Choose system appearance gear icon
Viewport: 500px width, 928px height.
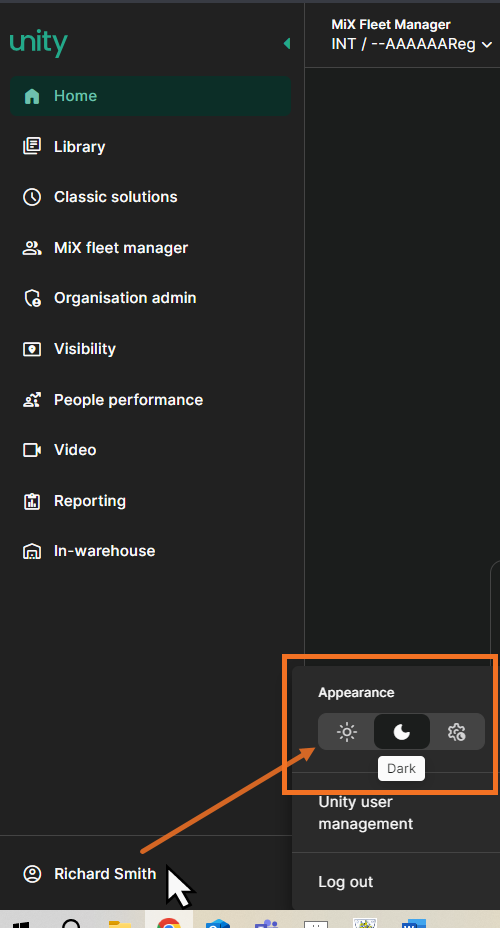point(457,732)
